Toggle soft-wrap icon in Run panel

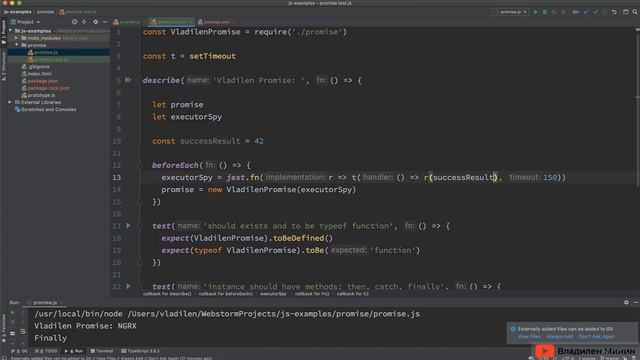(x=23, y=332)
